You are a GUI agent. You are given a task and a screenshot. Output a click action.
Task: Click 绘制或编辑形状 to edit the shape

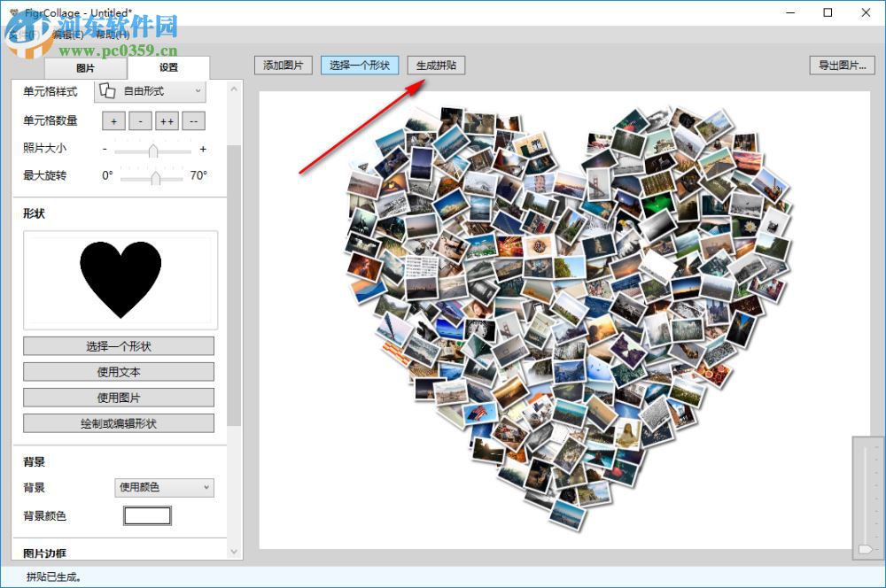119,422
